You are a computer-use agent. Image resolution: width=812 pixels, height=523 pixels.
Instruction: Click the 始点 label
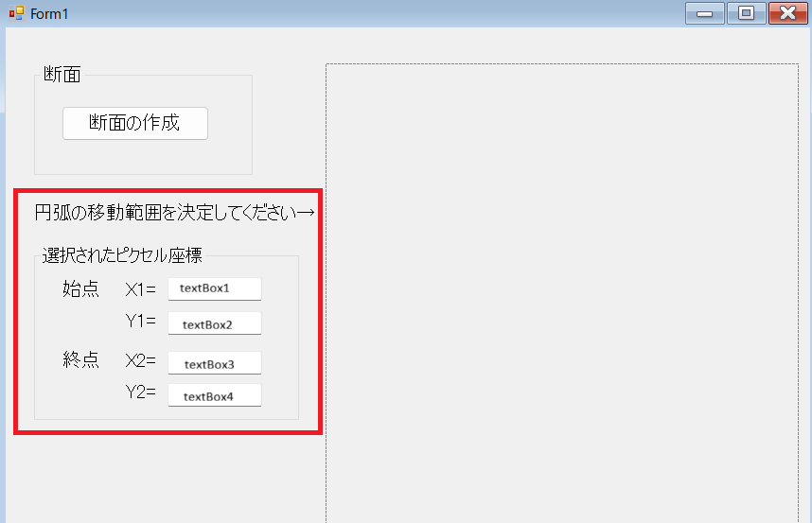pos(80,289)
